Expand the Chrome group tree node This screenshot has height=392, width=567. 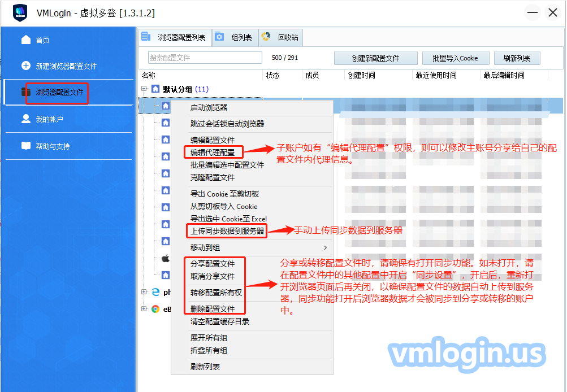coord(145,309)
